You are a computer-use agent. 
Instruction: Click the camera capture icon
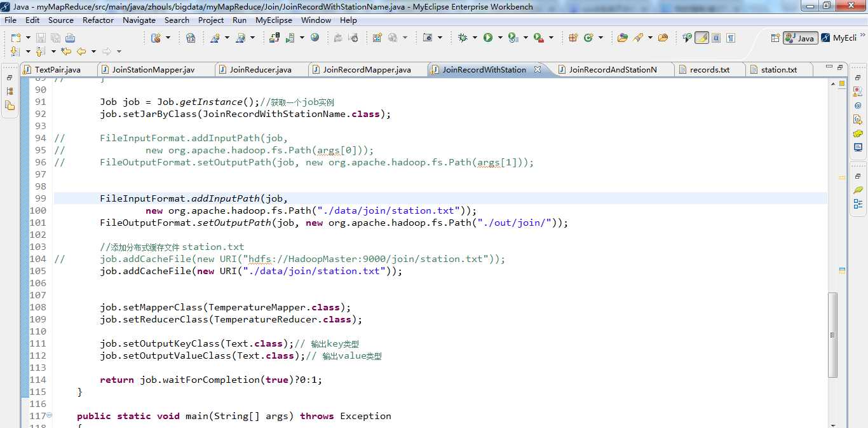coord(428,38)
